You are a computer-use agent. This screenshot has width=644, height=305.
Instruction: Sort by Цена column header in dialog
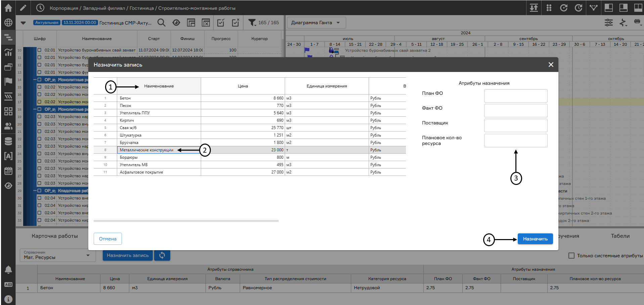tap(243, 86)
